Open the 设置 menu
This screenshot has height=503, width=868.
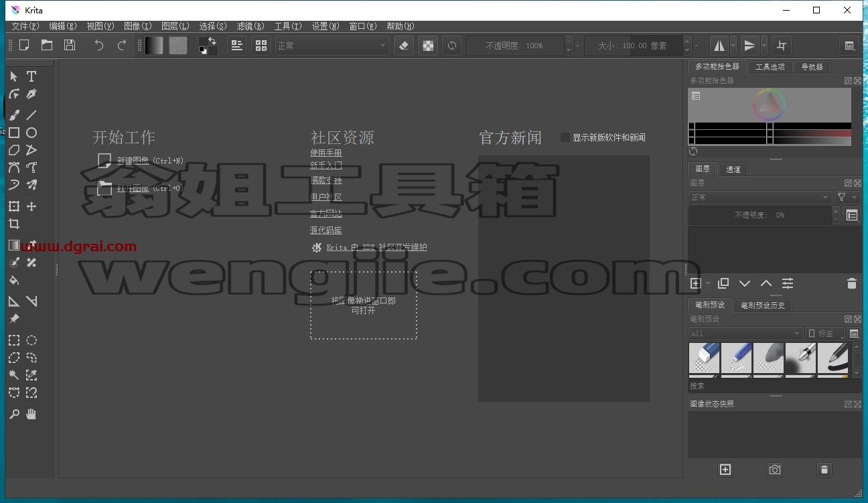(x=325, y=26)
